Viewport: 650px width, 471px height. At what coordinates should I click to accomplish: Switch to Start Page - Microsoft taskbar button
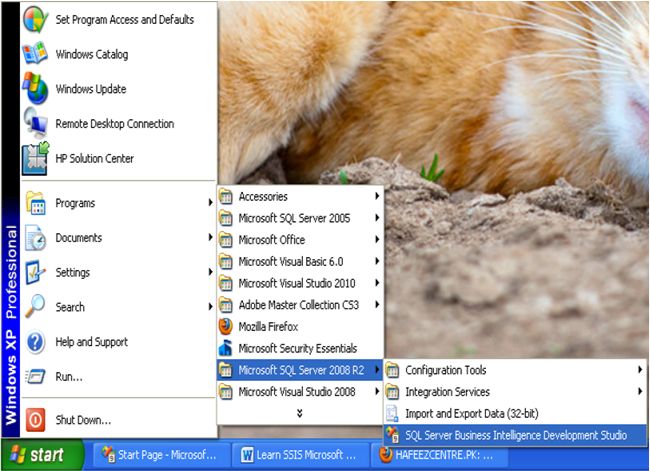pyautogui.click(x=161, y=455)
